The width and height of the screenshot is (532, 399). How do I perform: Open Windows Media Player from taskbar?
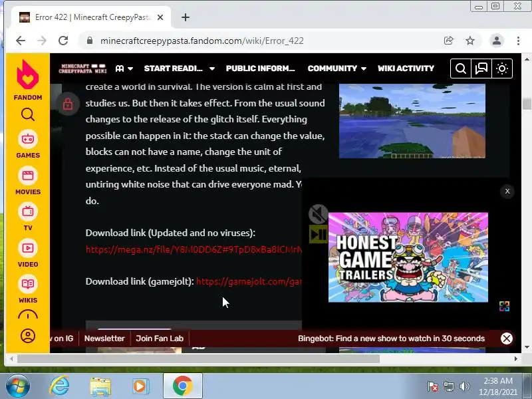coord(140,386)
